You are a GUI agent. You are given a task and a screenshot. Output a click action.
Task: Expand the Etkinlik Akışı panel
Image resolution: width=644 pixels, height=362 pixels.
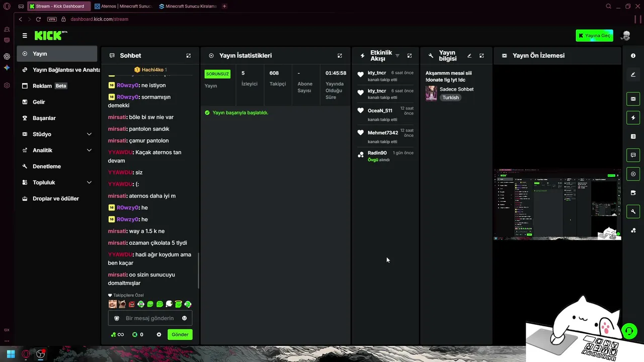click(x=410, y=56)
